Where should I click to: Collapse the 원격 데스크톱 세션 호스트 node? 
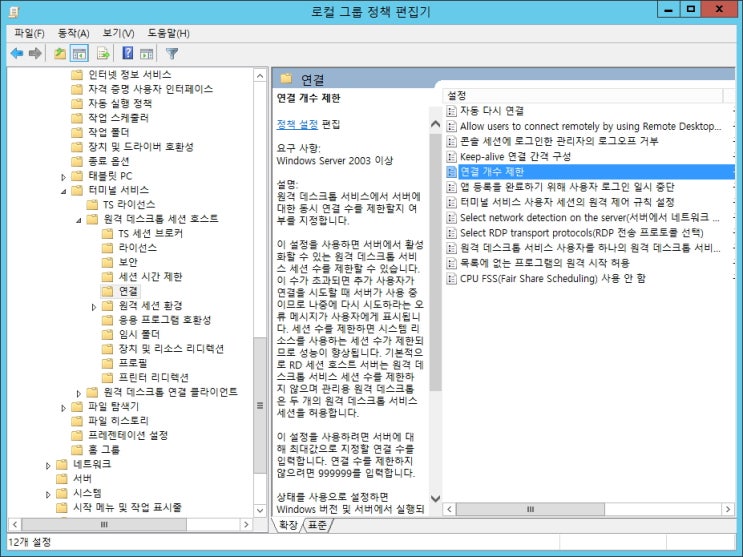[x=79, y=220]
